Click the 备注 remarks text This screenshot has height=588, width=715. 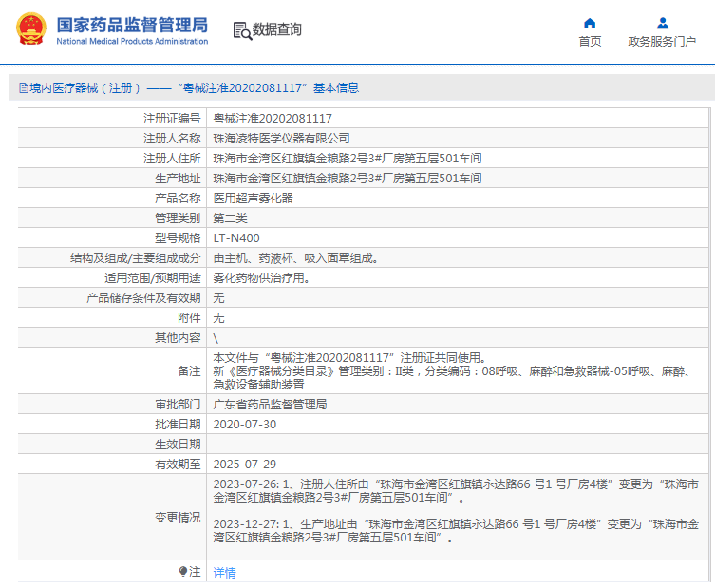452,370
